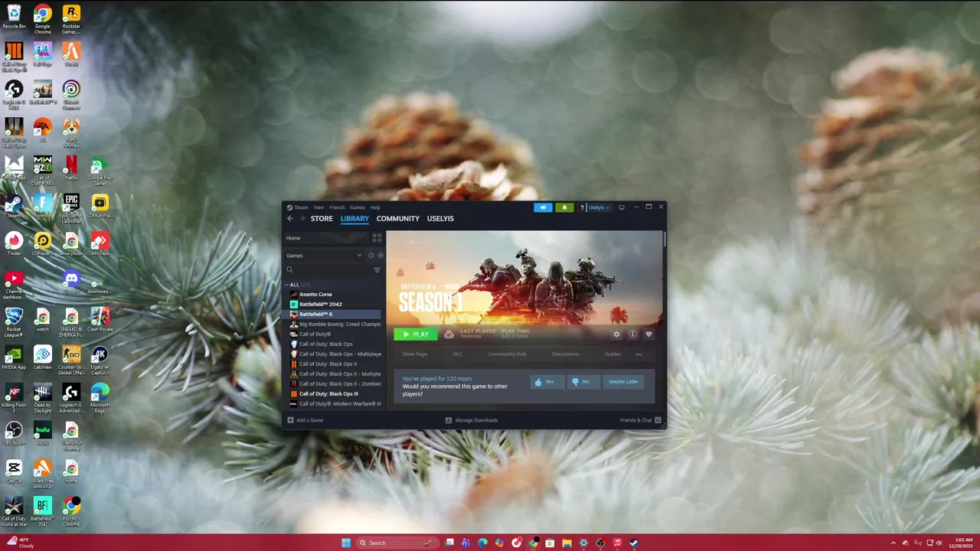This screenshot has height=551, width=980.
Task: Switch to the STORE tab
Action: tap(322, 219)
